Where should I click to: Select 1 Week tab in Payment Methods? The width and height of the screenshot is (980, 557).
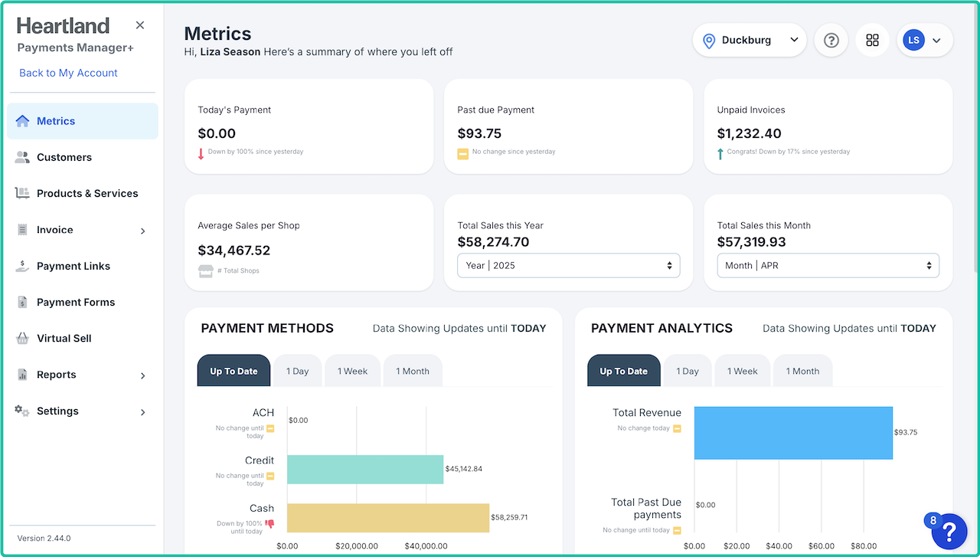click(353, 372)
